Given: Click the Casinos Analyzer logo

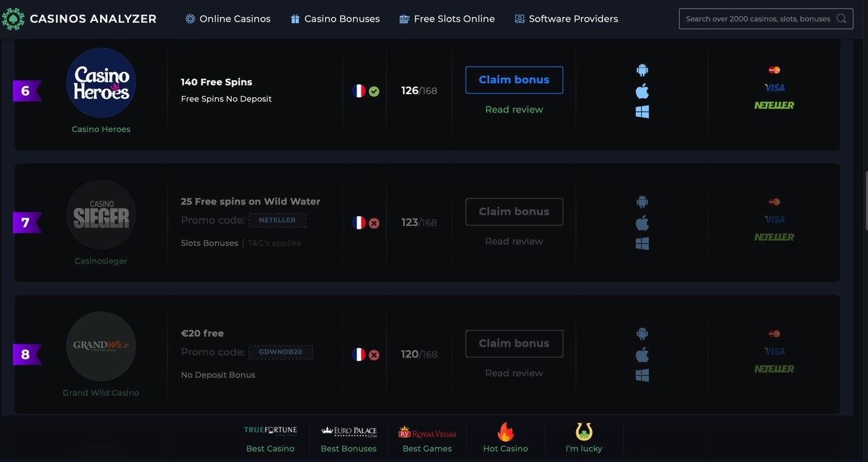Looking at the screenshot, I should click(79, 19).
